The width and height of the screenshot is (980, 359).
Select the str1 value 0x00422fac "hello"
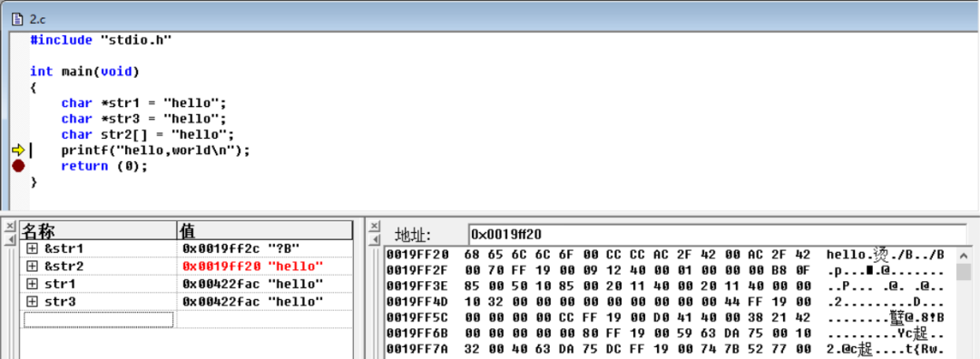coord(253,284)
